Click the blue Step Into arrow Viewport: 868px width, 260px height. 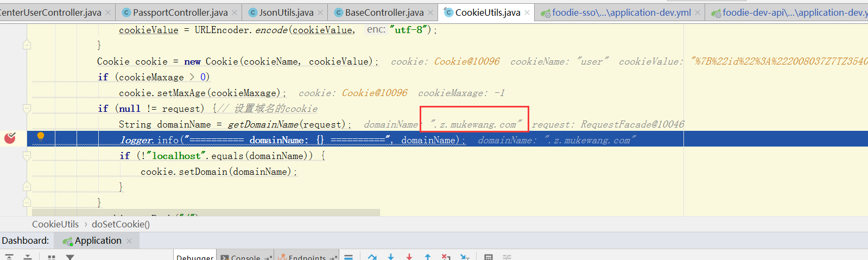[391, 257]
